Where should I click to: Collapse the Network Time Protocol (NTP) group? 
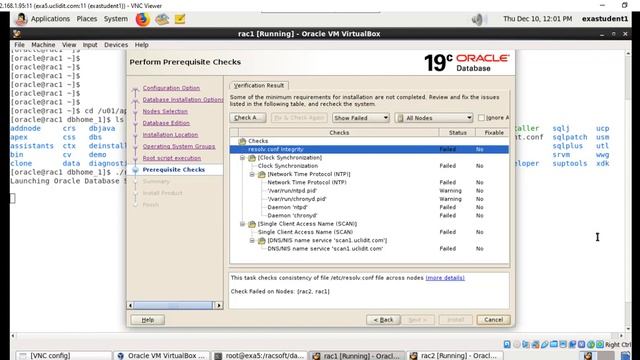252,174
